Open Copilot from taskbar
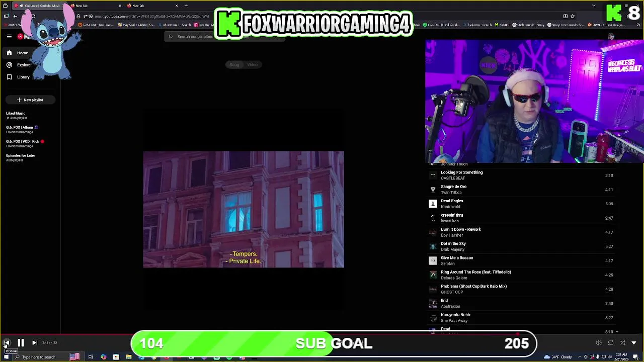 104,357
